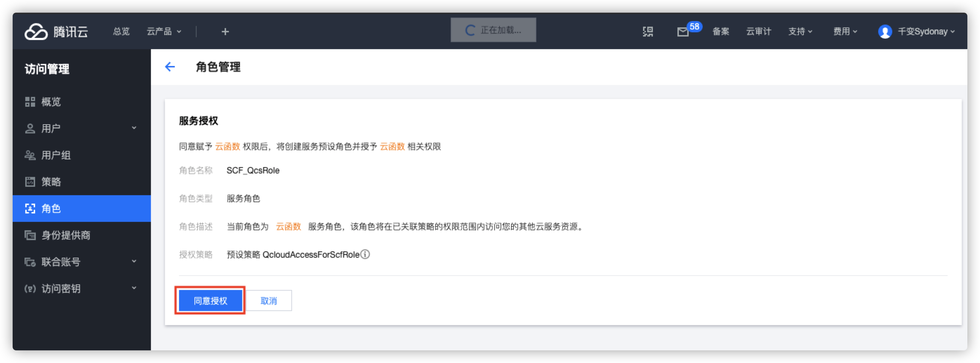Viewport: 980px width, 363px height.
Task: Open the 千变Sydonay account dropdown
Action: 926,31
